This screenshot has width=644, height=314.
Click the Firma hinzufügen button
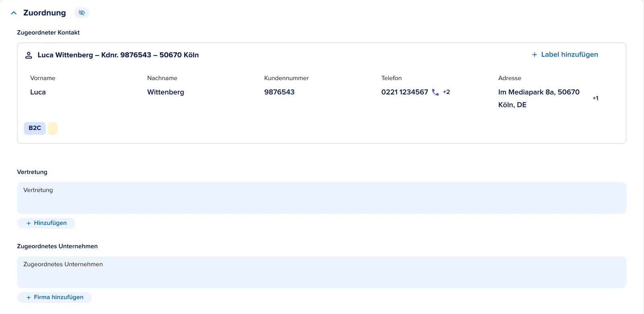[x=54, y=297]
